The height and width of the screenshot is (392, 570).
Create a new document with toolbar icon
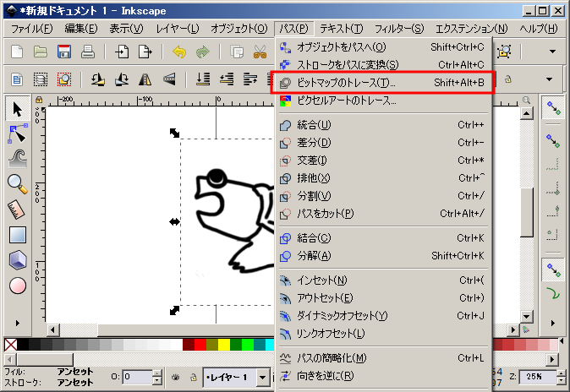click(x=17, y=52)
